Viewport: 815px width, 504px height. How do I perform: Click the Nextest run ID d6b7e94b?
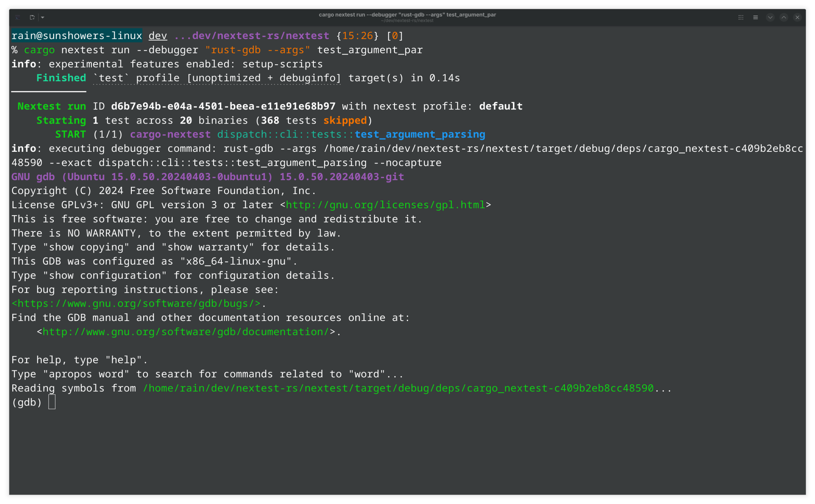pos(223,106)
